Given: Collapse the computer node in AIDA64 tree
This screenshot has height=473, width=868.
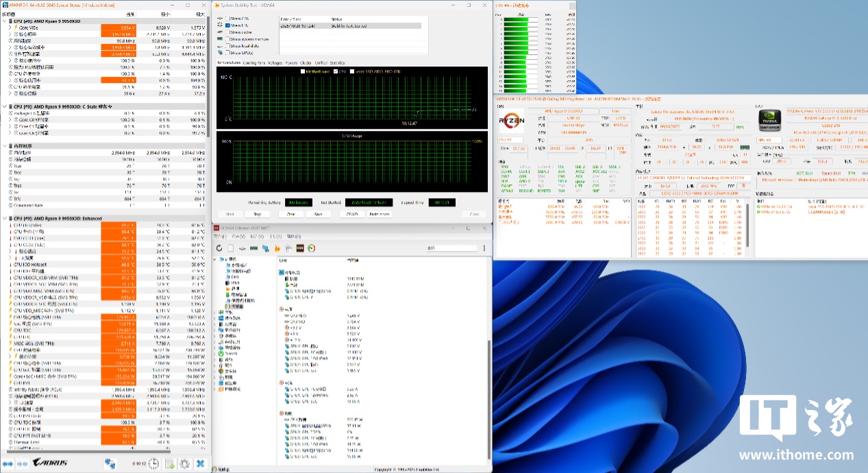Looking at the screenshot, I should (x=216, y=260).
